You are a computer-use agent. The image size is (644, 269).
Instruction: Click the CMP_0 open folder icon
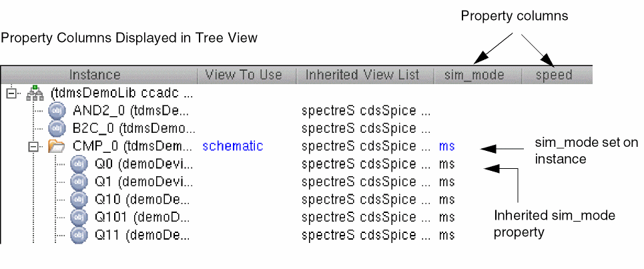coord(57,146)
